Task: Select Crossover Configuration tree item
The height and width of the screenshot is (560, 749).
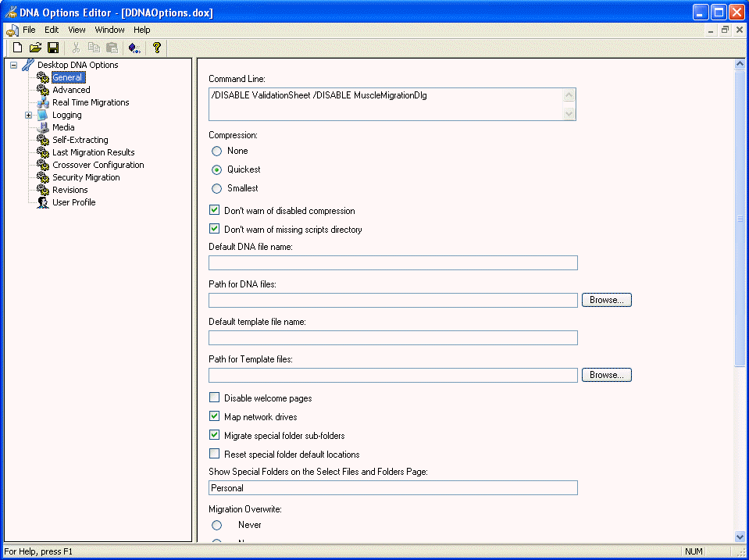Action: point(98,165)
